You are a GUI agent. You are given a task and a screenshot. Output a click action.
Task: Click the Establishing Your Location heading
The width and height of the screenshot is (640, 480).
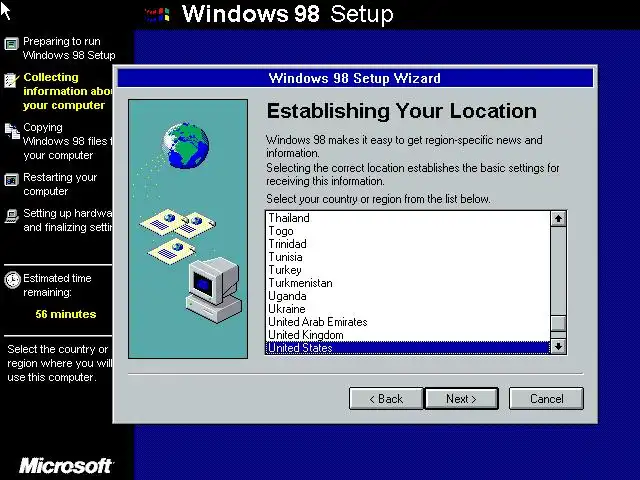pyautogui.click(x=402, y=111)
